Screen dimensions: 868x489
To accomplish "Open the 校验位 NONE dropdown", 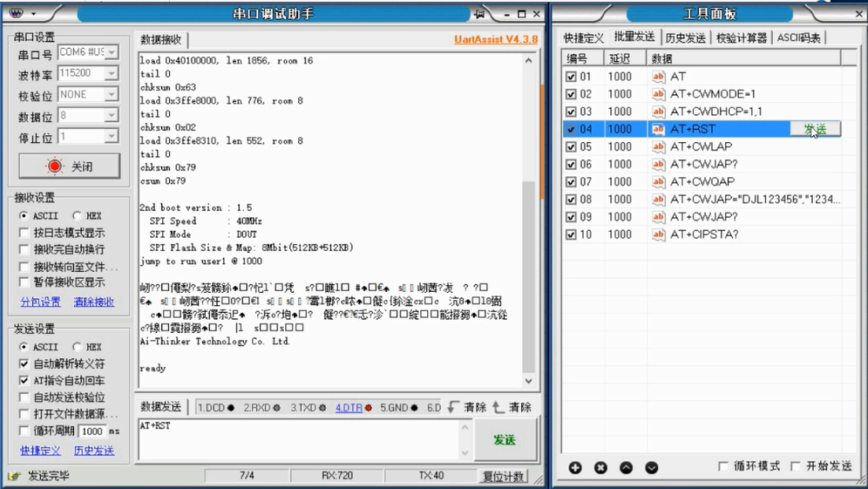I will coord(112,94).
